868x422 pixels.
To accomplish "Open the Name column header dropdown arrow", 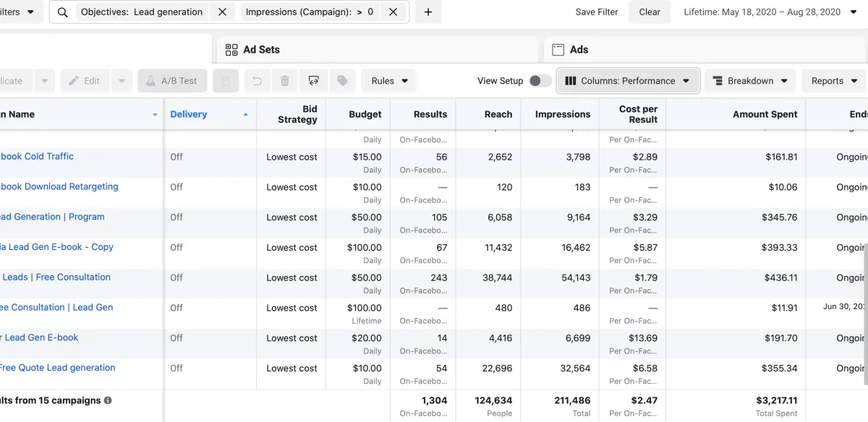I will (155, 115).
